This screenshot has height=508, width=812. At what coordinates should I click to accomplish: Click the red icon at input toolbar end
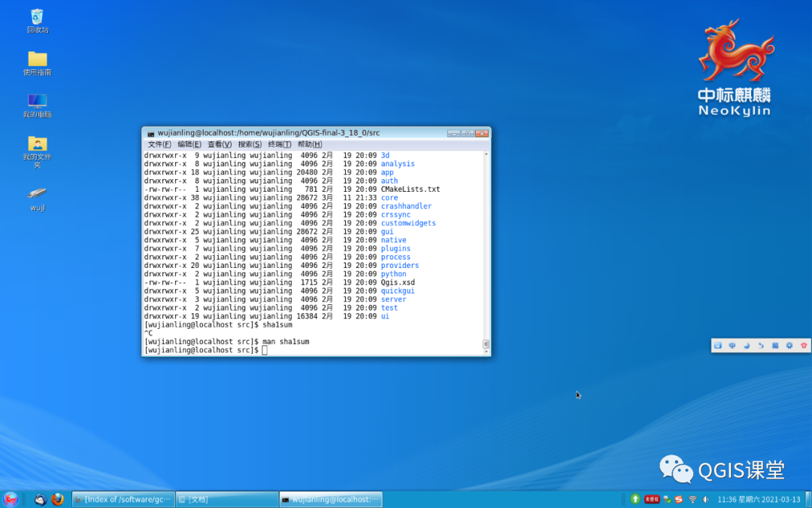click(x=804, y=345)
